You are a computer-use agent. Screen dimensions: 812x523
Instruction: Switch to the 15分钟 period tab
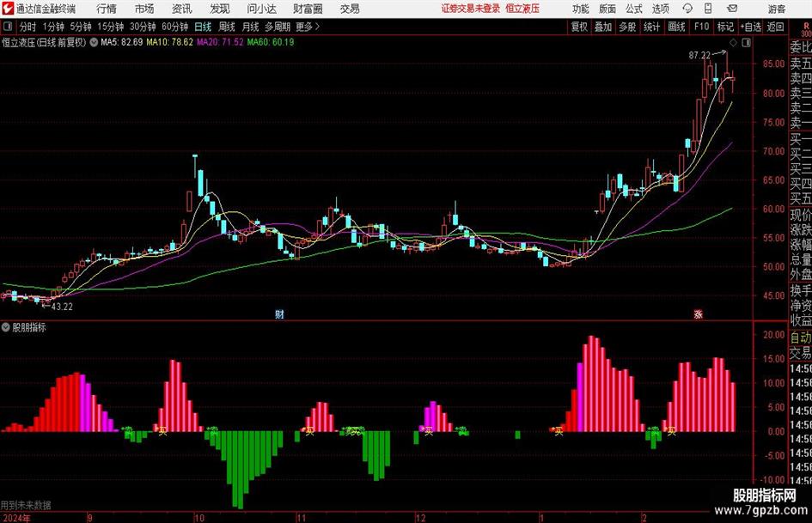(x=111, y=27)
